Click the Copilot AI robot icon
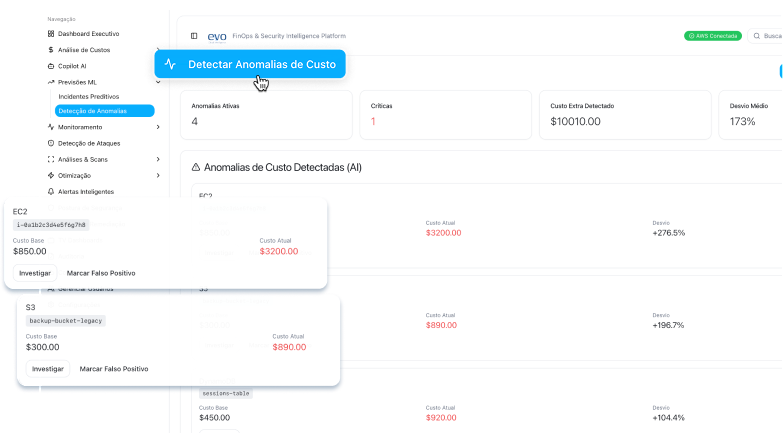 [50, 65]
